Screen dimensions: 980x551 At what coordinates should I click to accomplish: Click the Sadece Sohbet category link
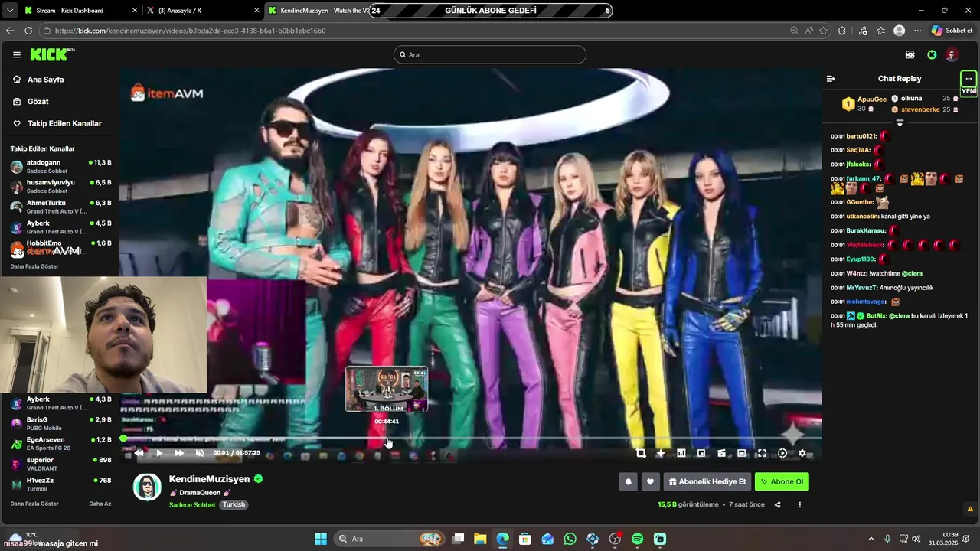[x=192, y=505]
